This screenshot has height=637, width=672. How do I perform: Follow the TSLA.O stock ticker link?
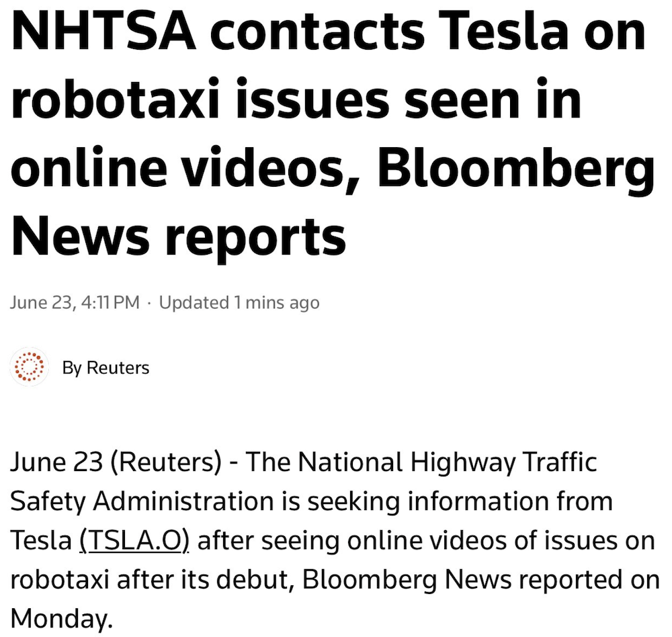pos(134,541)
